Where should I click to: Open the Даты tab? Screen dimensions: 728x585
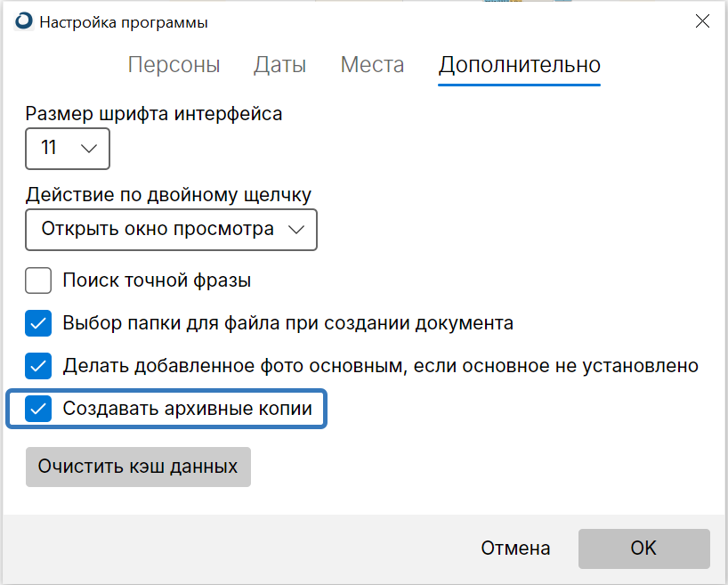coord(279,65)
